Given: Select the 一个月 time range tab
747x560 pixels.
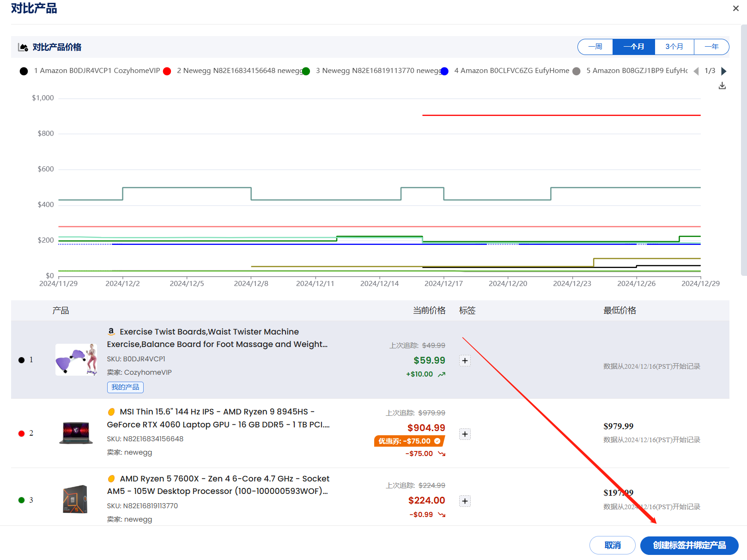Looking at the screenshot, I should pos(633,47).
